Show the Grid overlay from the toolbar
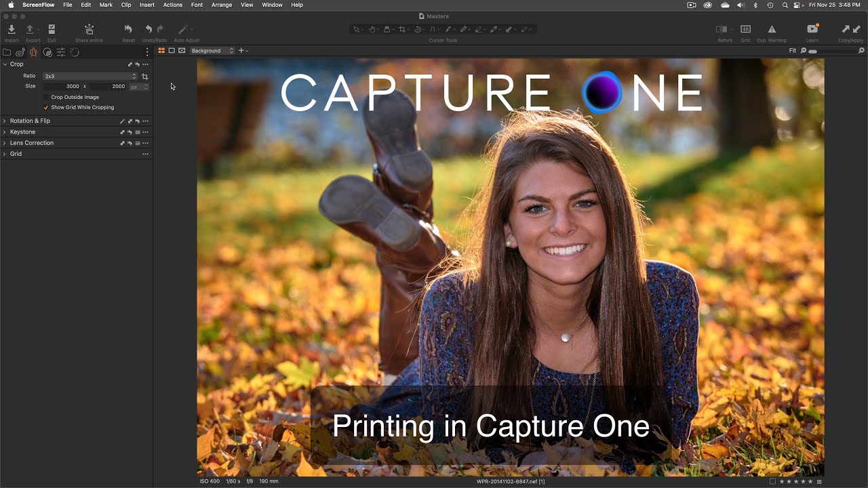The image size is (868, 488). (x=745, y=29)
